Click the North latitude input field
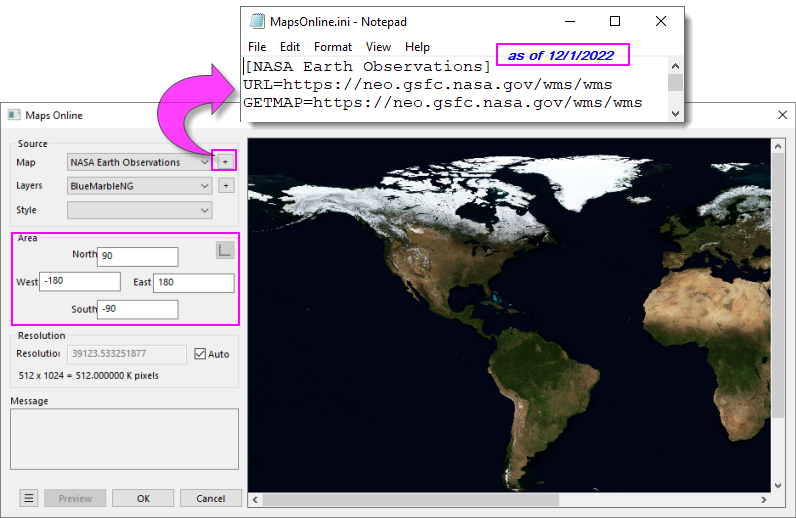 (x=138, y=256)
